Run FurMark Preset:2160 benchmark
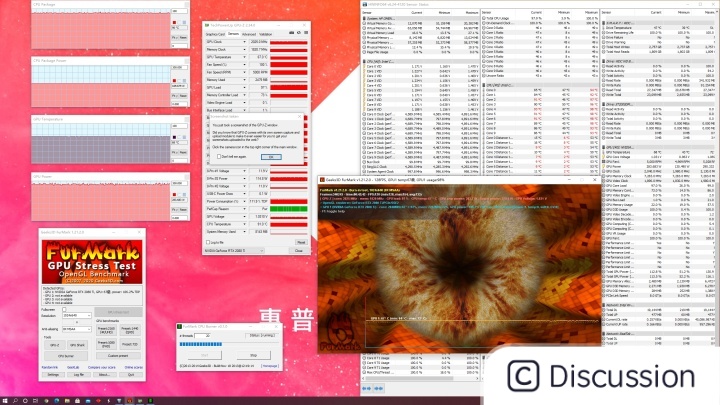This screenshot has height=405, width=720. click(x=106, y=330)
